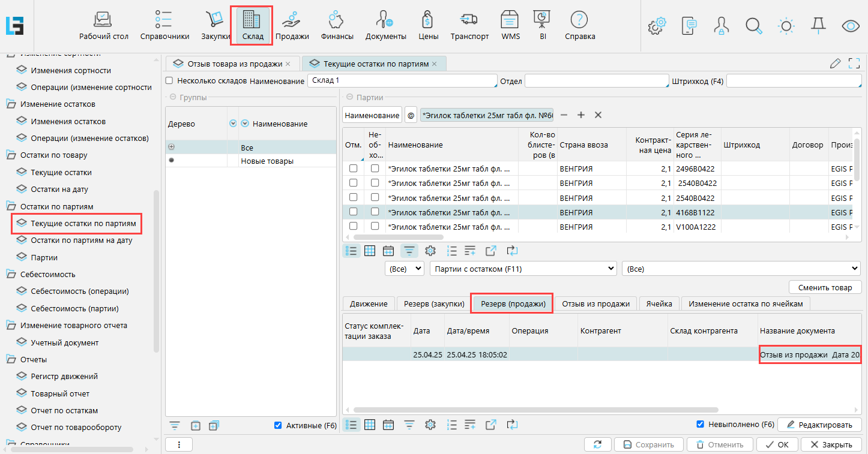Image resolution: width=868 pixels, height=454 pixels.
Task: Click the Штрихкод (F4) input field
Action: (x=795, y=81)
